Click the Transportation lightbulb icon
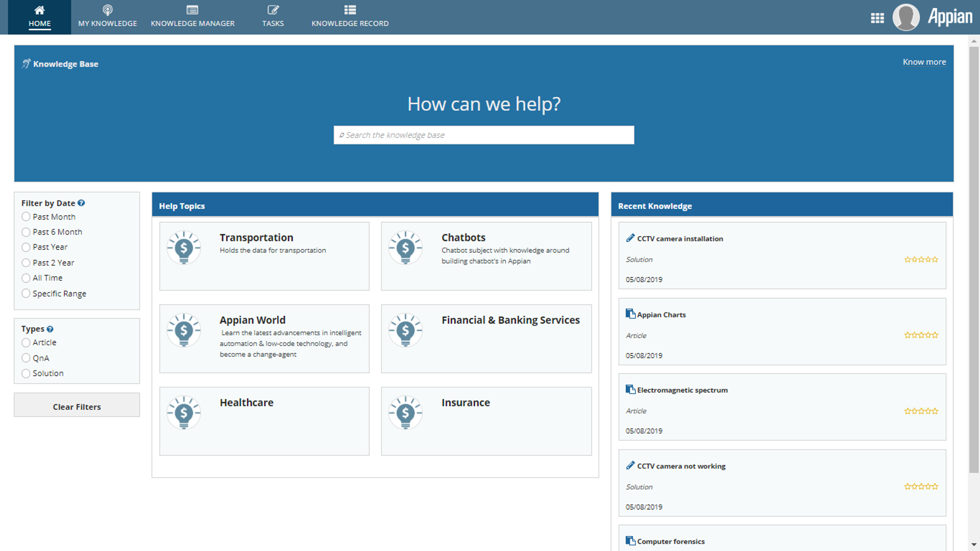Viewport: 980px width, 551px height. 184,247
